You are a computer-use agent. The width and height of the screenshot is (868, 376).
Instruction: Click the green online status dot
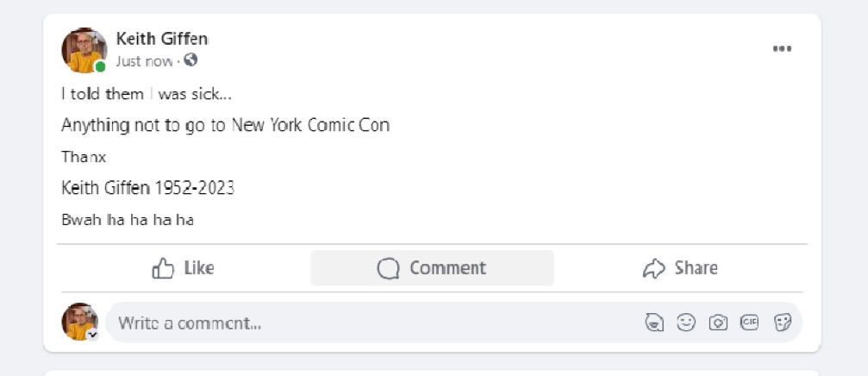(x=101, y=67)
